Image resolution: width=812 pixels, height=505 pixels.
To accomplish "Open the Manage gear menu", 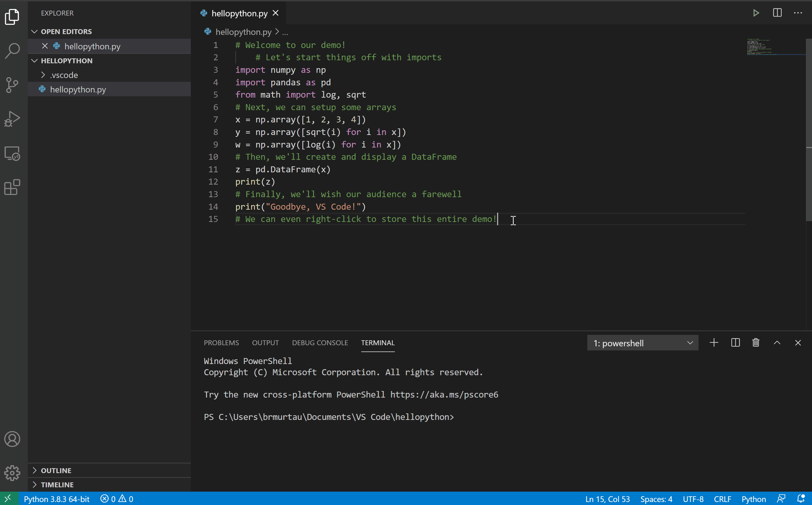I will tap(12, 473).
